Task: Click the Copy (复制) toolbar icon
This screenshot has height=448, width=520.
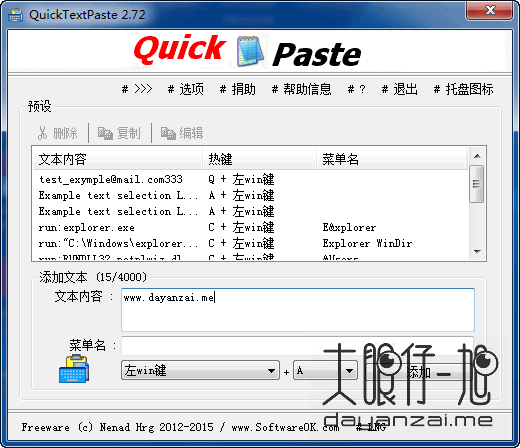Action: pos(105,133)
